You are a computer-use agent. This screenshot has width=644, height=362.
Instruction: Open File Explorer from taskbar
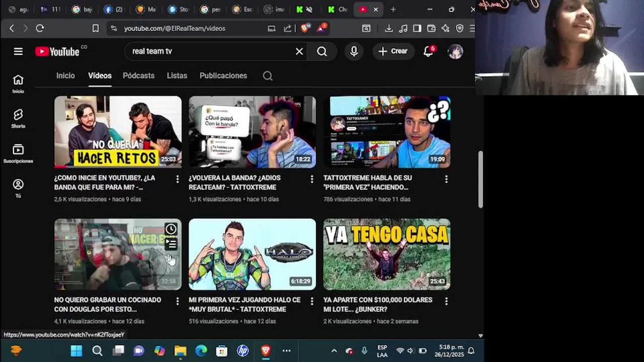(x=180, y=351)
